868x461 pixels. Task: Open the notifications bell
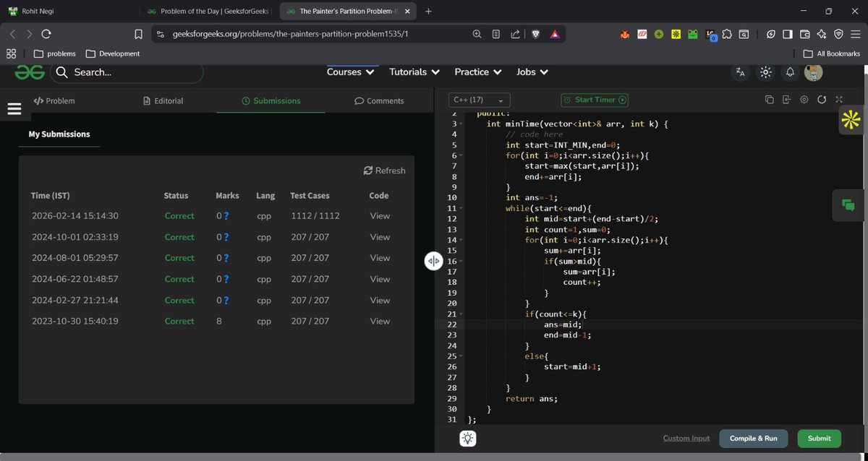point(789,72)
